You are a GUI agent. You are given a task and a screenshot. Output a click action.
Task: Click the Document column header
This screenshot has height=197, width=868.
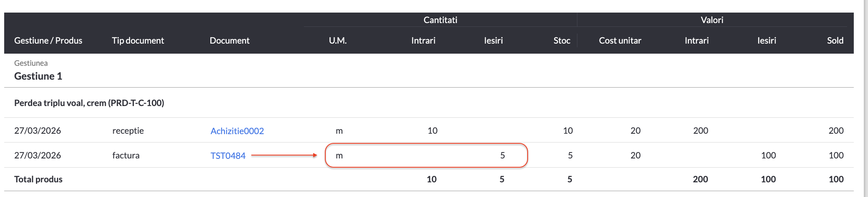[x=230, y=41]
